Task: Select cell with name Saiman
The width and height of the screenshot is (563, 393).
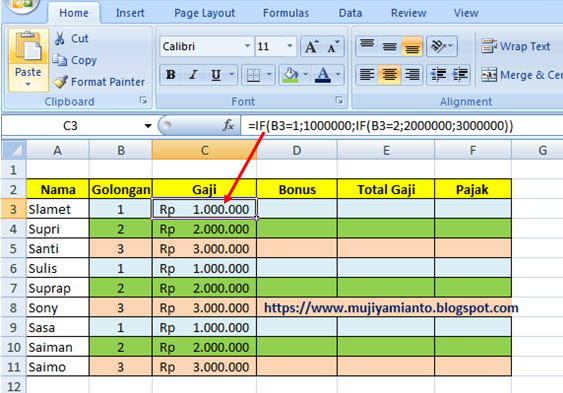Action: (x=57, y=347)
